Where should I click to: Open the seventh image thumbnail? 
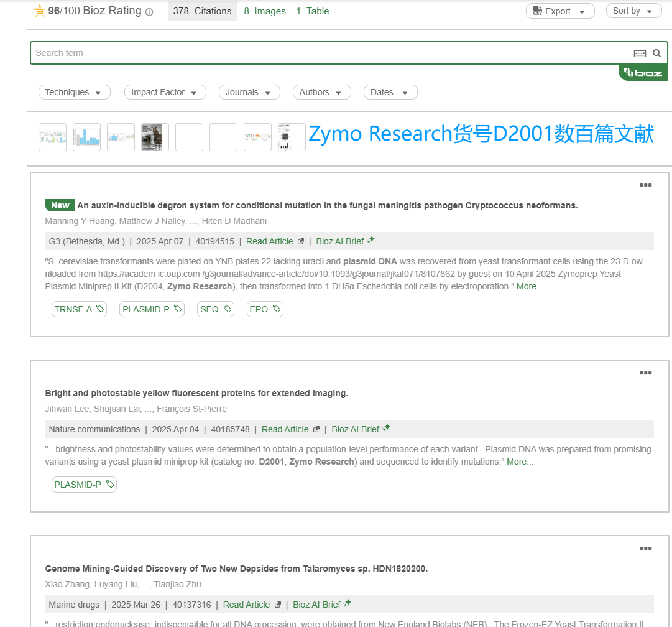pos(257,137)
